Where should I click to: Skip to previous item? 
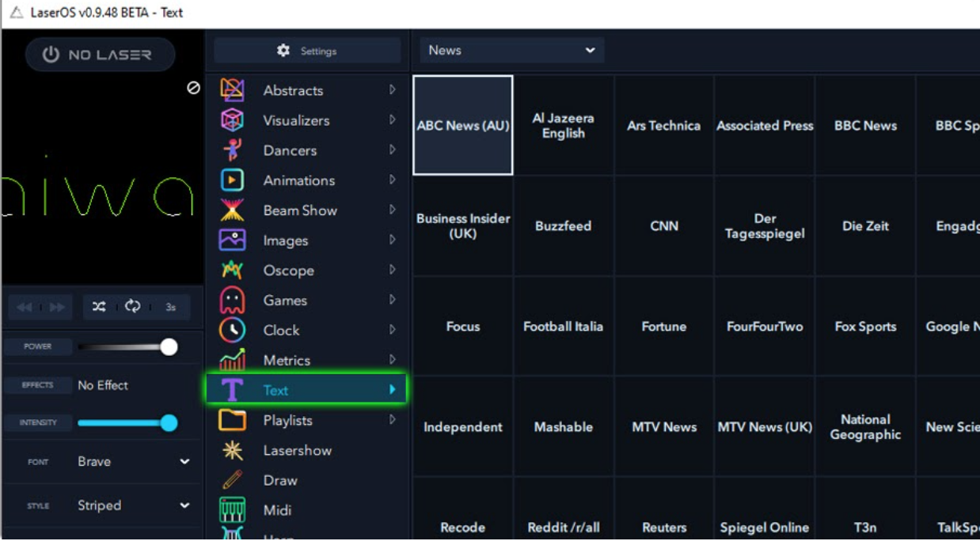click(25, 307)
